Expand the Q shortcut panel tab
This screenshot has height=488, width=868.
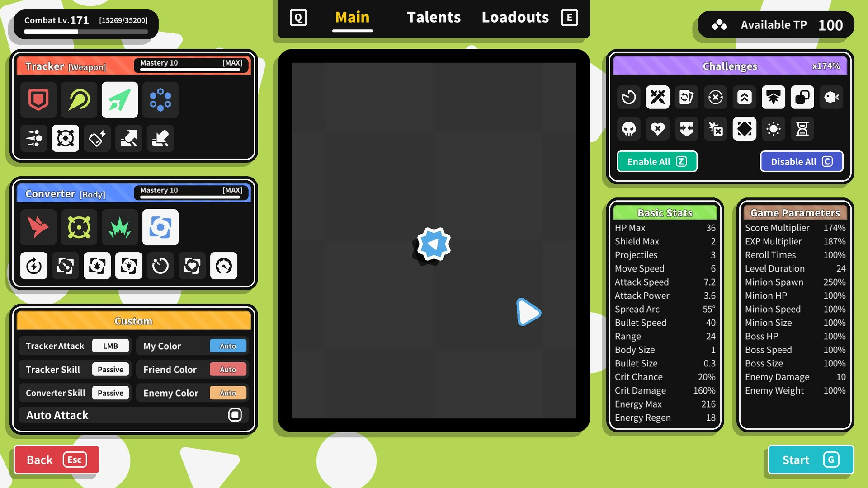tap(297, 16)
